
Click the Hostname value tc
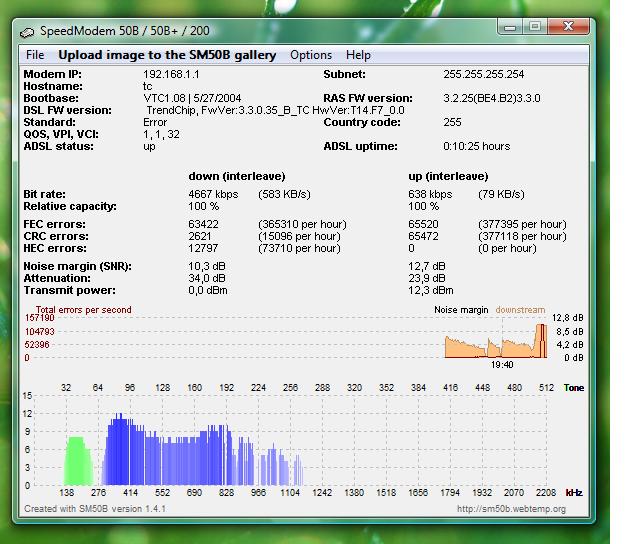148,87
